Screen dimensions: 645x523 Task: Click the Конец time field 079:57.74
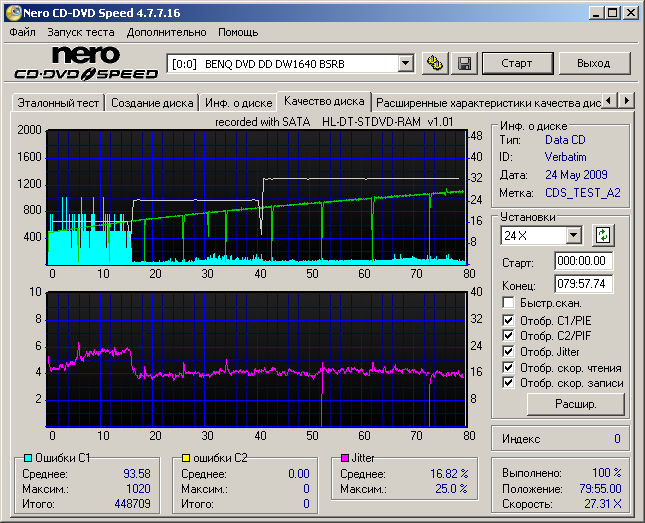583,284
